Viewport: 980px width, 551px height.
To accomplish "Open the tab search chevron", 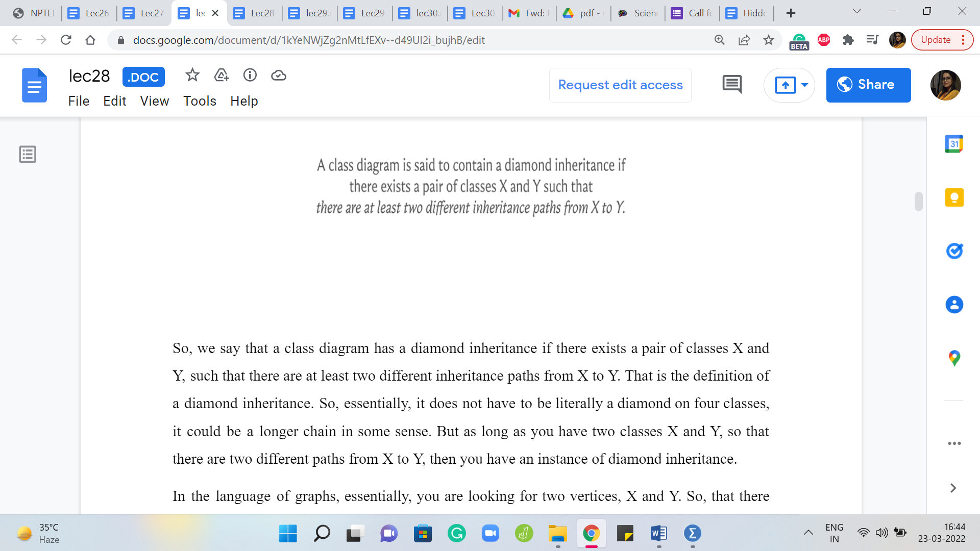I will pyautogui.click(x=856, y=12).
